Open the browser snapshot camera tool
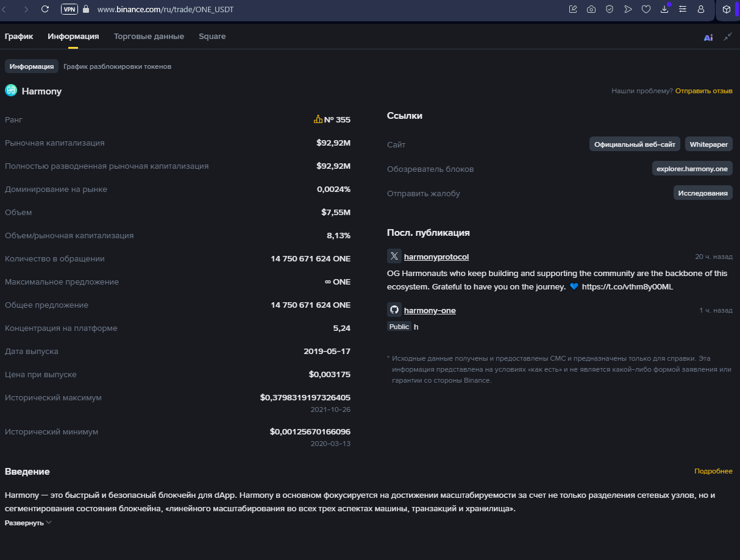This screenshot has width=740, height=560. (591, 9)
